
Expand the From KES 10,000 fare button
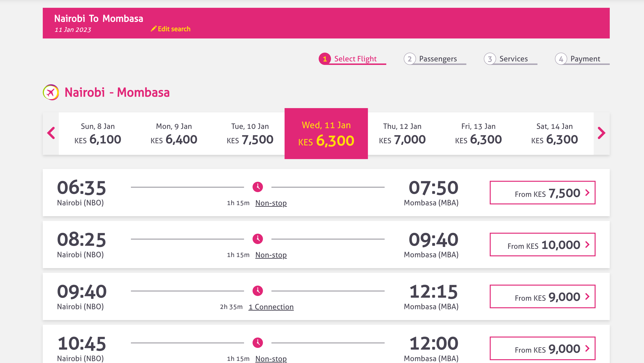tap(542, 245)
